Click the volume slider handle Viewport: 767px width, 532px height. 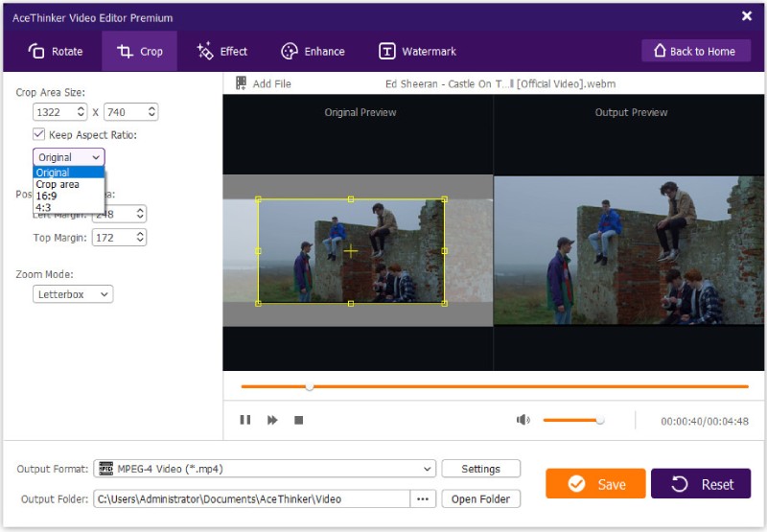[x=600, y=420]
